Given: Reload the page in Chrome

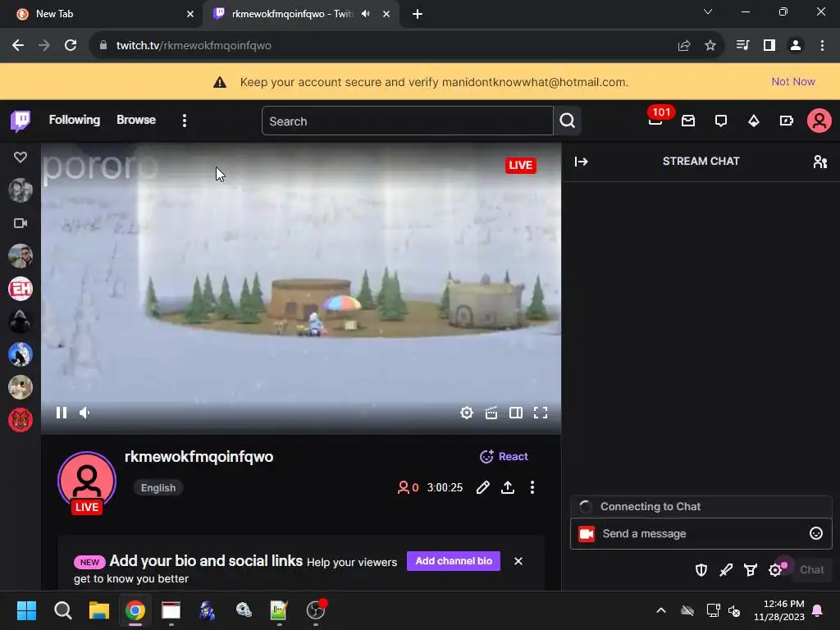Looking at the screenshot, I should tap(71, 46).
